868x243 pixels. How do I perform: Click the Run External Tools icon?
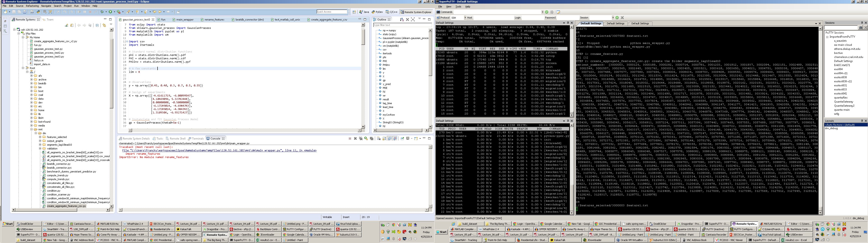pyautogui.click(x=119, y=12)
